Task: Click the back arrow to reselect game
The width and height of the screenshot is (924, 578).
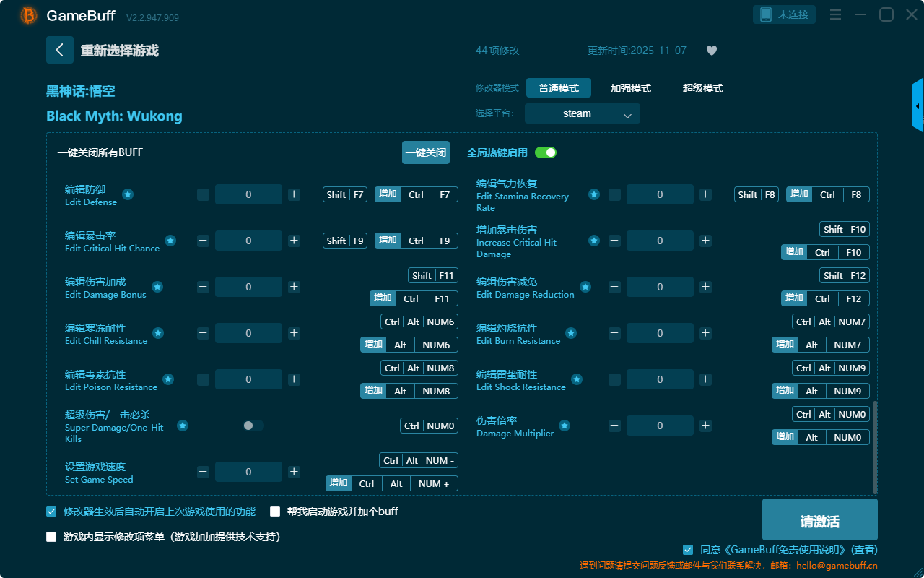Action: 60,50
